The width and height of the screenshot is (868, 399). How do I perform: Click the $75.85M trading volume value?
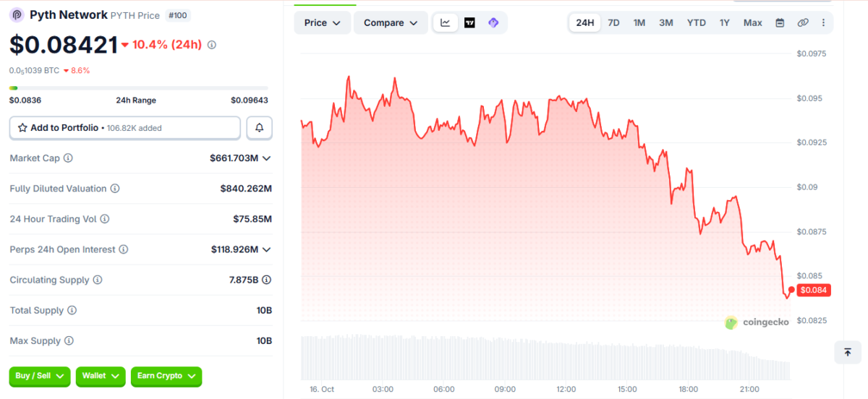click(x=252, y=219)
